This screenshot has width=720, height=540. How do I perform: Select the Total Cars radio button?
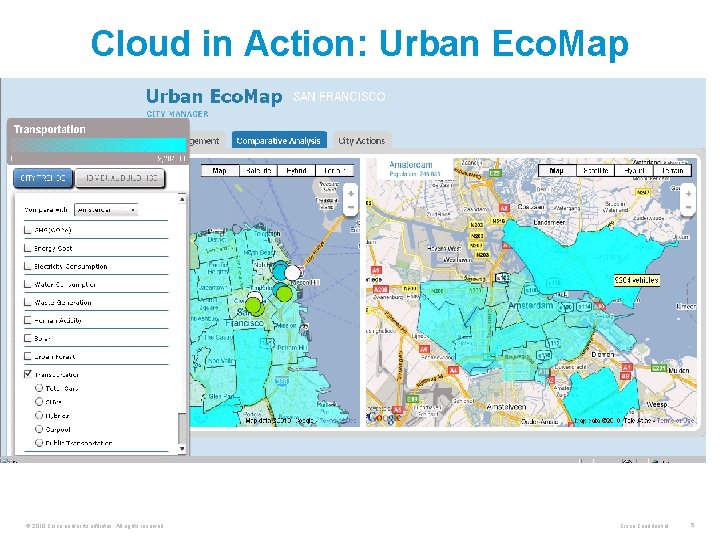[39, 388]
